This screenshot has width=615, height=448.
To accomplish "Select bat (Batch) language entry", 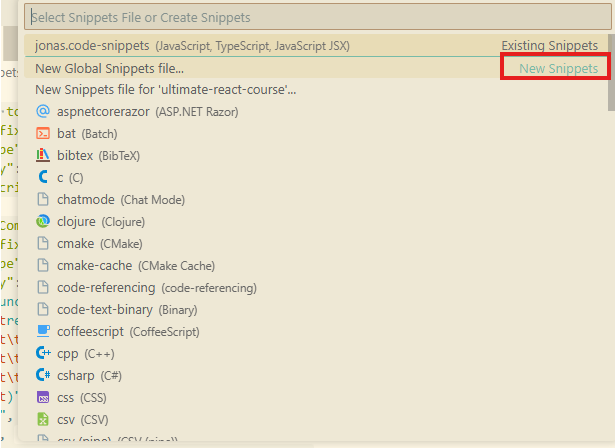I will pos(316,134).
